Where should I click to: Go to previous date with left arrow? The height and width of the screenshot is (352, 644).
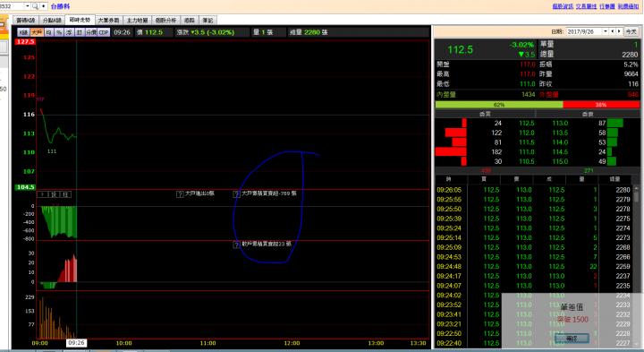613,31
